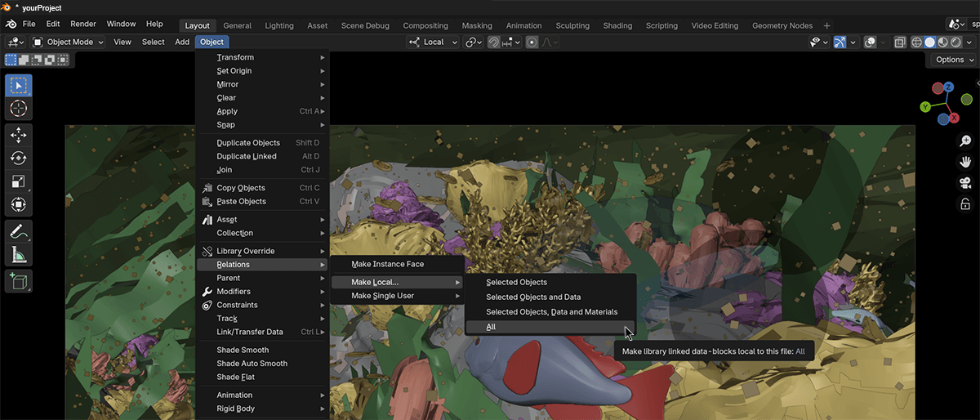Click the blue Z axis gizmo
The image size is (980, 420).
(x=950, y=87)
